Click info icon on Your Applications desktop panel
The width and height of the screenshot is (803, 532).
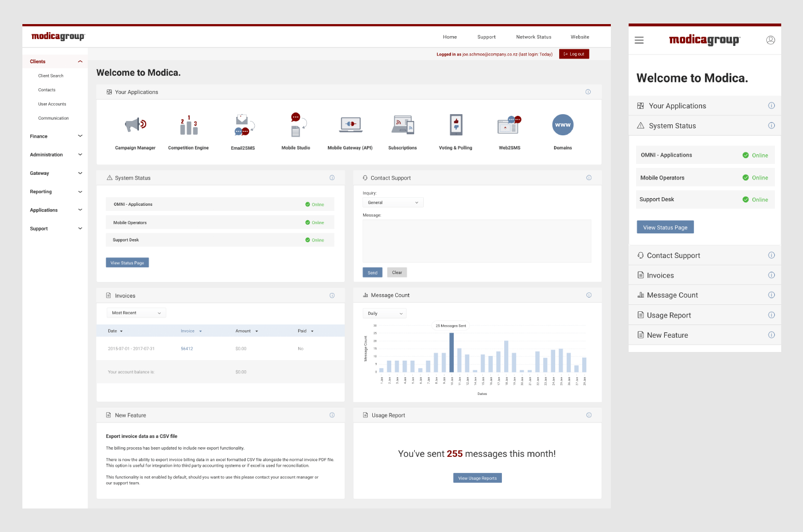[588, 92]
